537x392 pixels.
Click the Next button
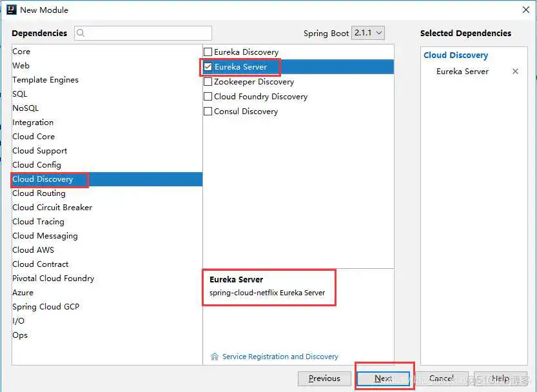pyautogui.click(x=383, y=378)
